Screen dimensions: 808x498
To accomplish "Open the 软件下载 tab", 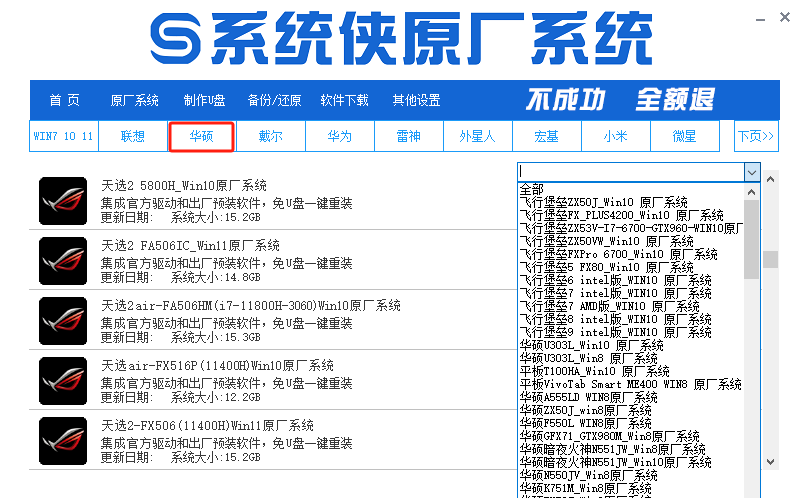I will pyautogui.click(x=344, y=100).
